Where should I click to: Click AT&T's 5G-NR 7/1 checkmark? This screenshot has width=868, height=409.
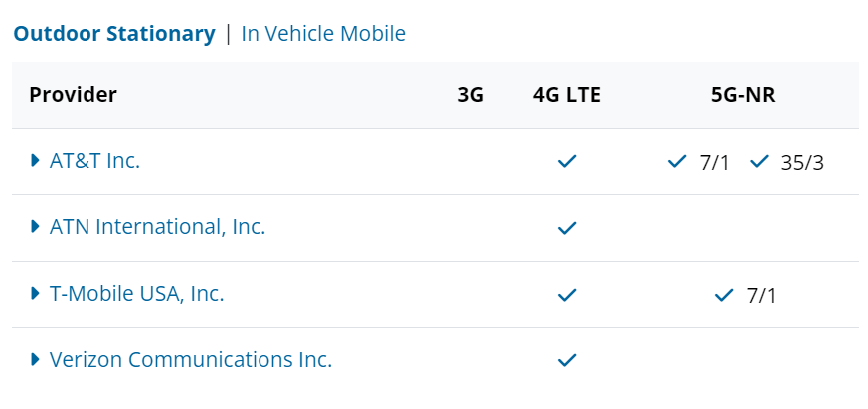(x=677, y=162)
